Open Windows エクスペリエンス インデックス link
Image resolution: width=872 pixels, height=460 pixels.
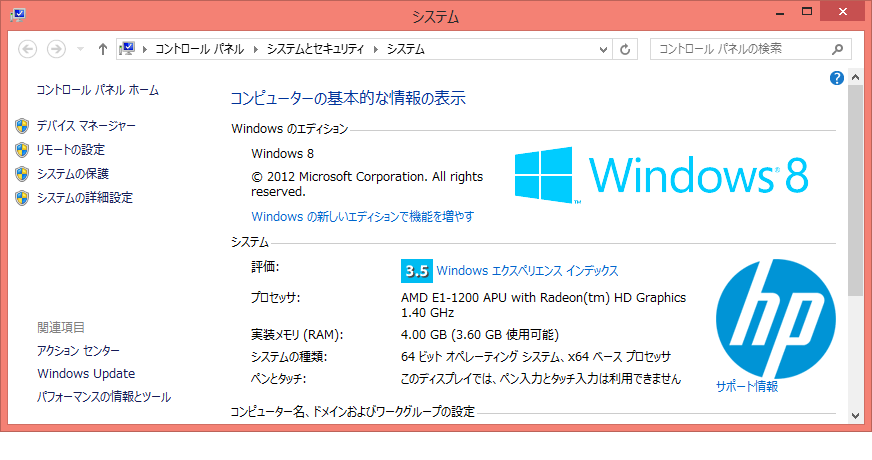pos(527,270)
